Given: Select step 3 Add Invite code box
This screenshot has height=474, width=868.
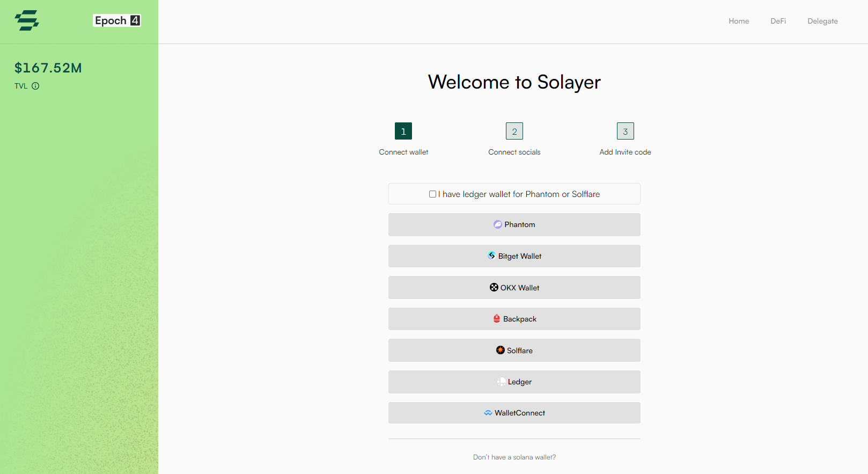Looking at the screenshot, I should (626, 131).
